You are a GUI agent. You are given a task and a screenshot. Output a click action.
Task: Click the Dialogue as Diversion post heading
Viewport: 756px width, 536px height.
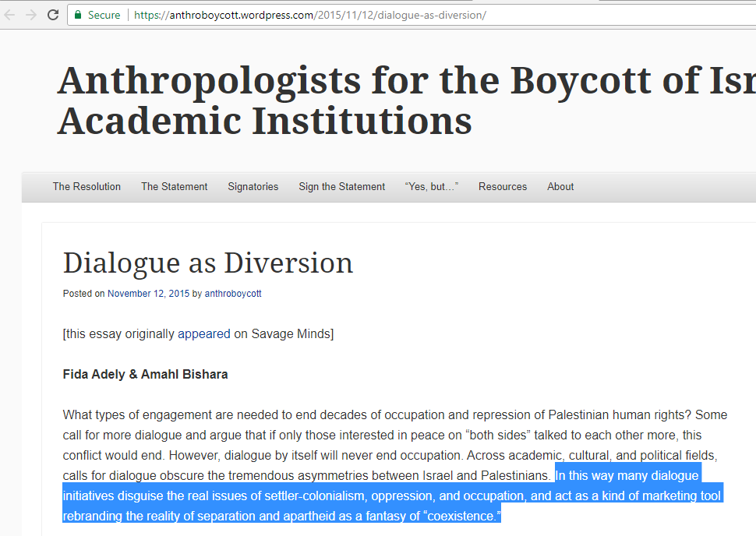pyautogui.click(x=207, y=263)
